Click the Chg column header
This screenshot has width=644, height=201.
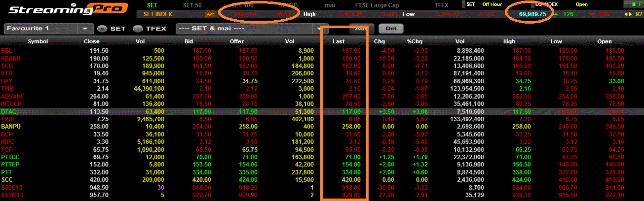pyautogui.click(x=379, y=42)
